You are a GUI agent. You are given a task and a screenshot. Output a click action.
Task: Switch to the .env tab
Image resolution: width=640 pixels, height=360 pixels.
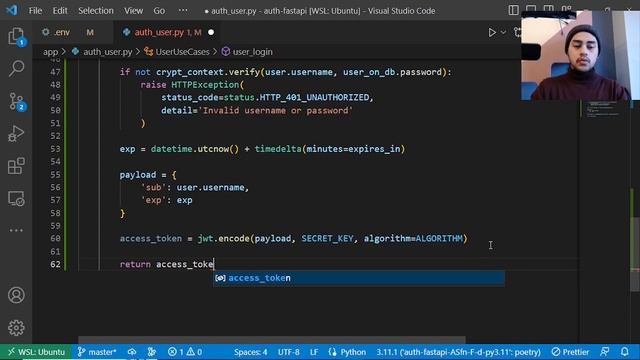(x=62, y=32)
